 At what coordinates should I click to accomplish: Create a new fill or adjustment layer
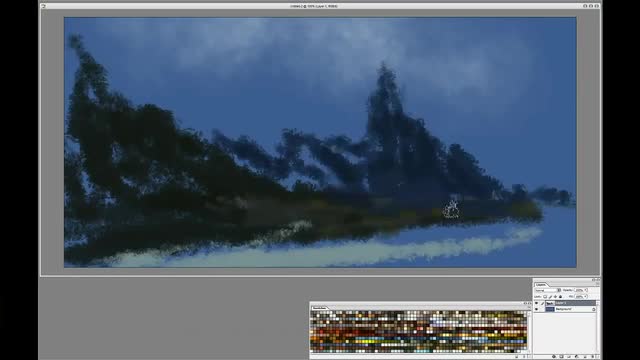click(x=576, y=357)
